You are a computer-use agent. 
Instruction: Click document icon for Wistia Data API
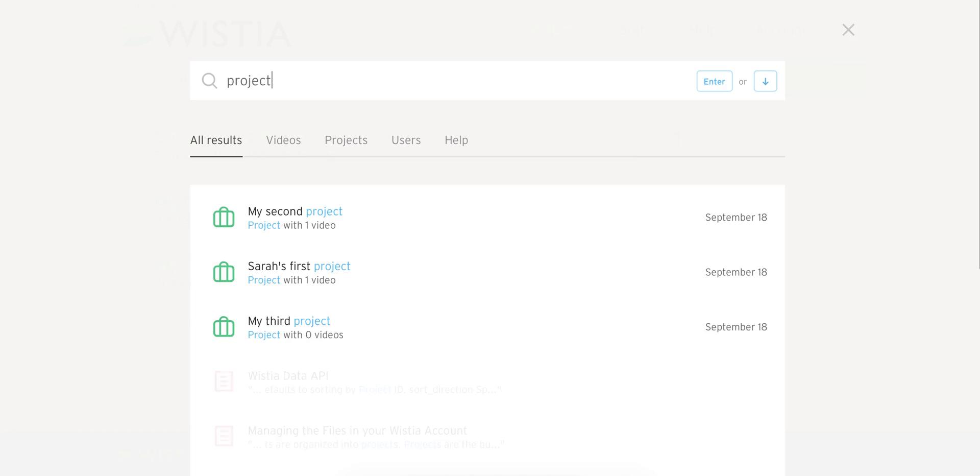(x=224, y=382)
